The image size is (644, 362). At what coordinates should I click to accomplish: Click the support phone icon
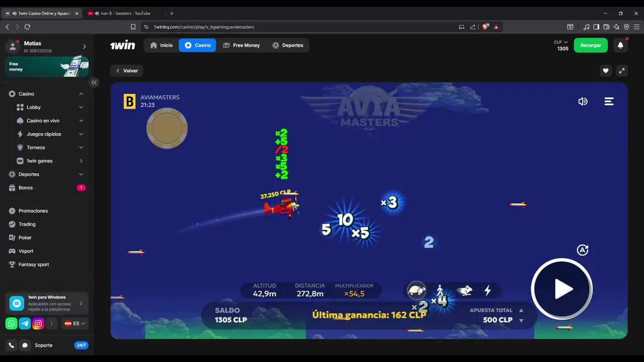[x=12, y=345]
